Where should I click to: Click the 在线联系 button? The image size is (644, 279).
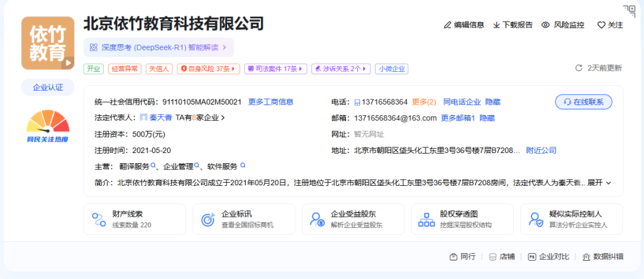pyautogui.click(x=584, y=102)
